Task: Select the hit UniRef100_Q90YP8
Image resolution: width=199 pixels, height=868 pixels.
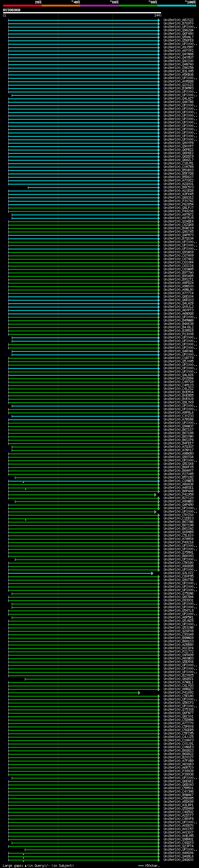Action: [179, 143]
